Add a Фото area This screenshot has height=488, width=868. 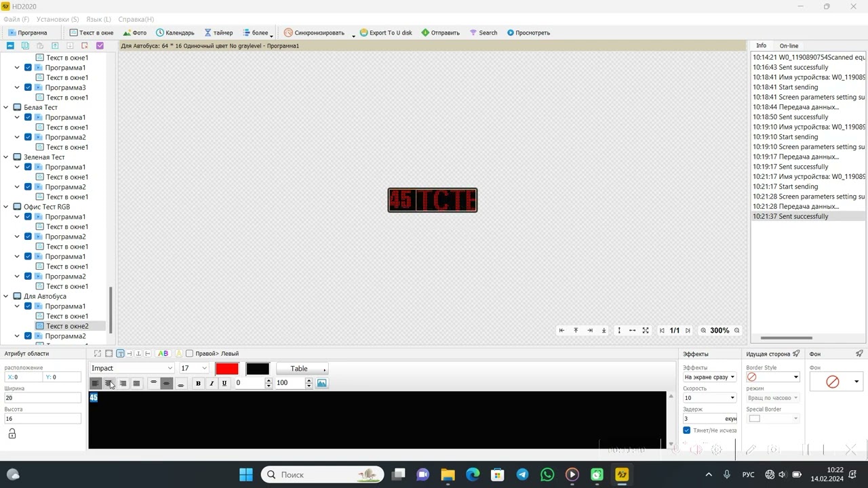point(134,33)
